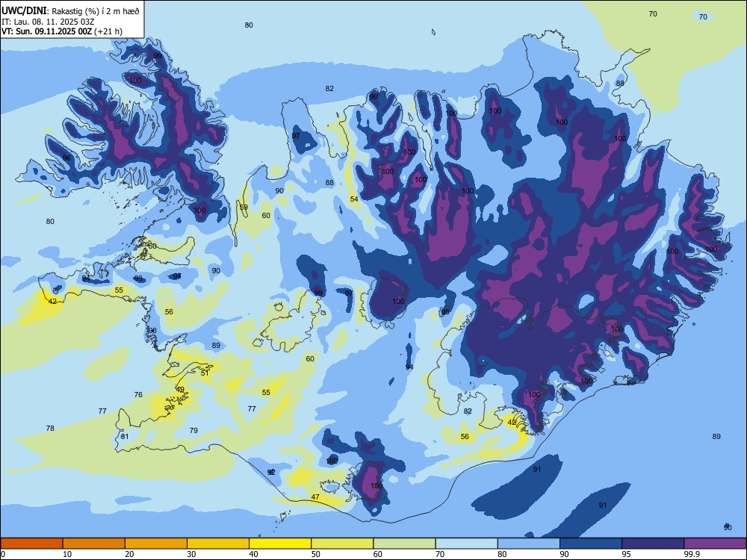The height and width of the screenshot is (560, 747).
Task: Click 'Rakastig (%) í 2 m hæð' label
Action: click(96, 11)
